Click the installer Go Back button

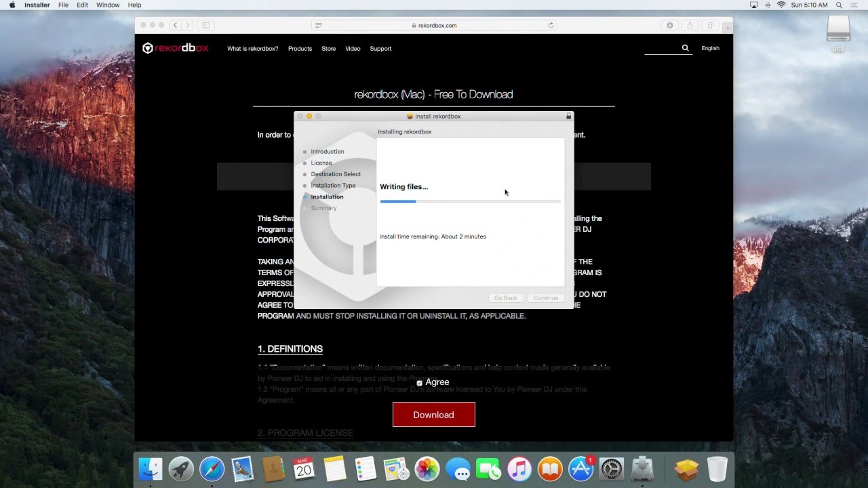pos(506,298)
